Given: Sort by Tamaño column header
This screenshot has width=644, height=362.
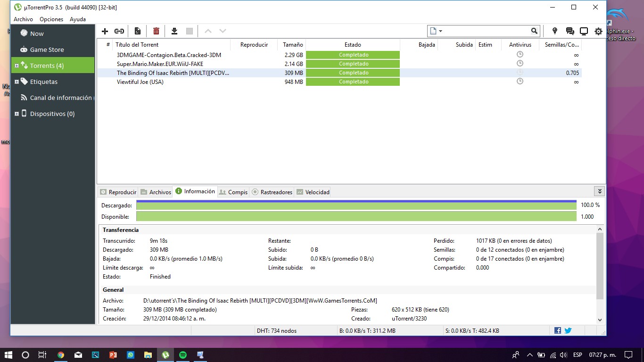Looking at the screenshot, I should [x=292, y=45].
